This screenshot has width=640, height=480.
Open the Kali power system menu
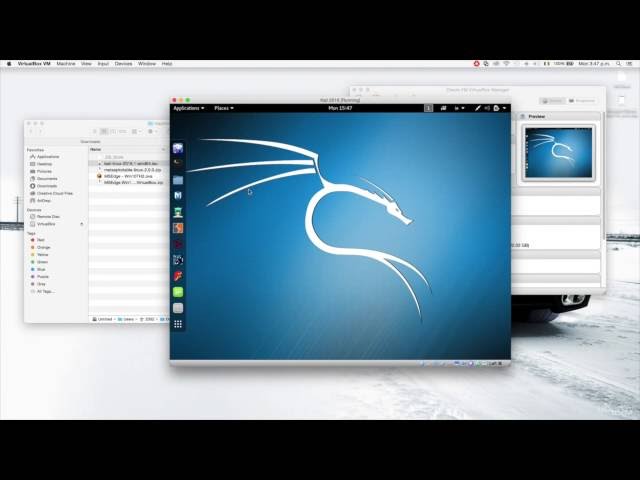pyautogui.click(x=500, y=108)
